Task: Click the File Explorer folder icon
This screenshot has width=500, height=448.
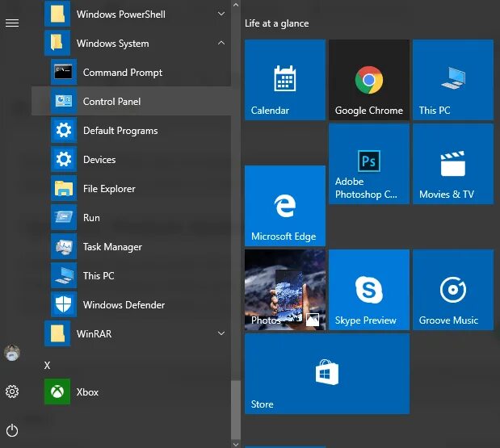Action: click(x=64, y=188)
